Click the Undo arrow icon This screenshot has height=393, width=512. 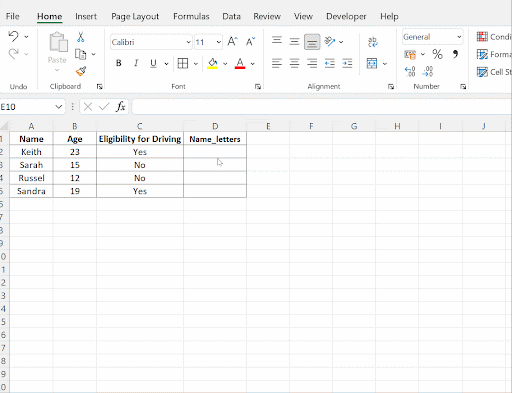(14, 36)
